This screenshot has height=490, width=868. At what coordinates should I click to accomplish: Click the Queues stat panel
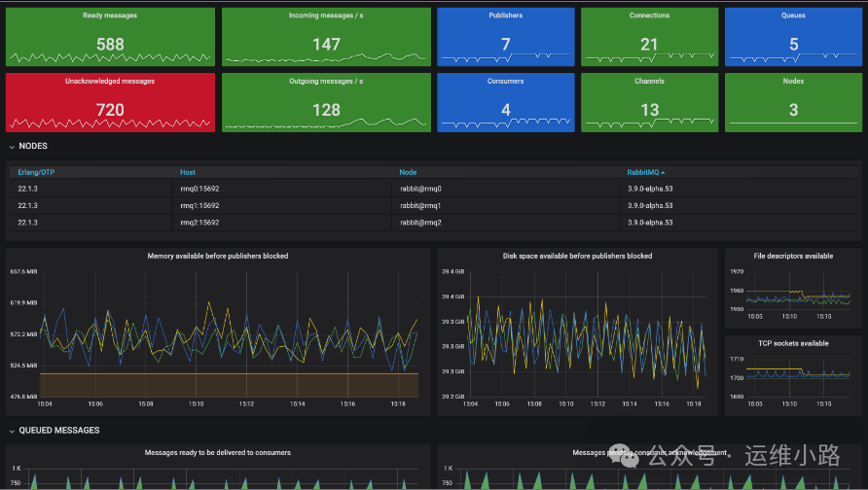(x=793, y=37)
